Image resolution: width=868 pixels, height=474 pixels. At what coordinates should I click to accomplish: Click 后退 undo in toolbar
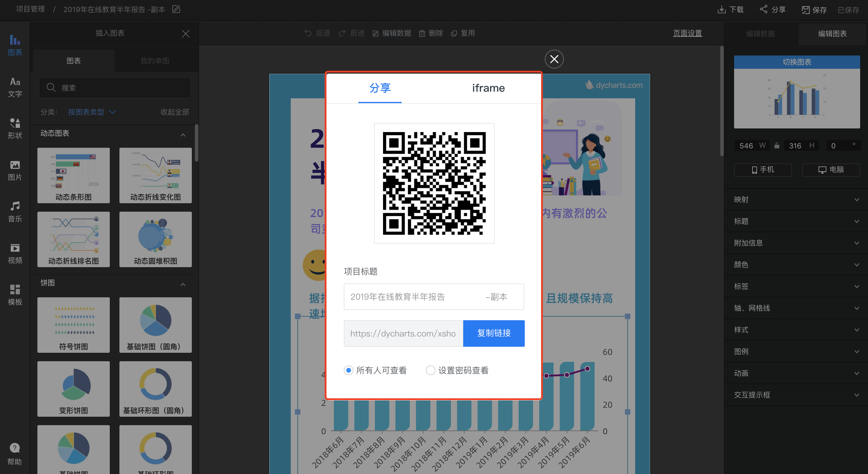(x=317, y=33)
